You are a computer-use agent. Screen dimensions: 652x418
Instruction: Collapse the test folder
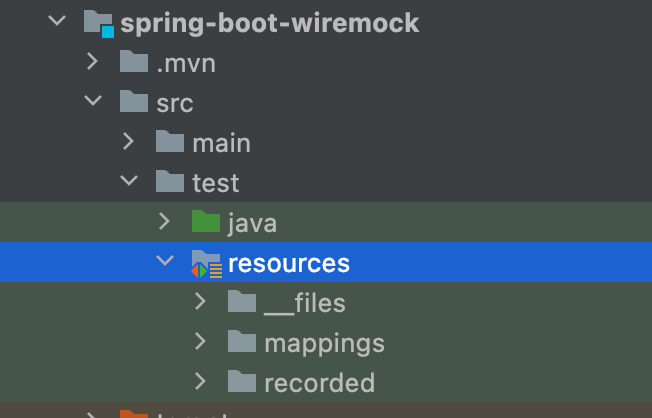coord(129,181)
